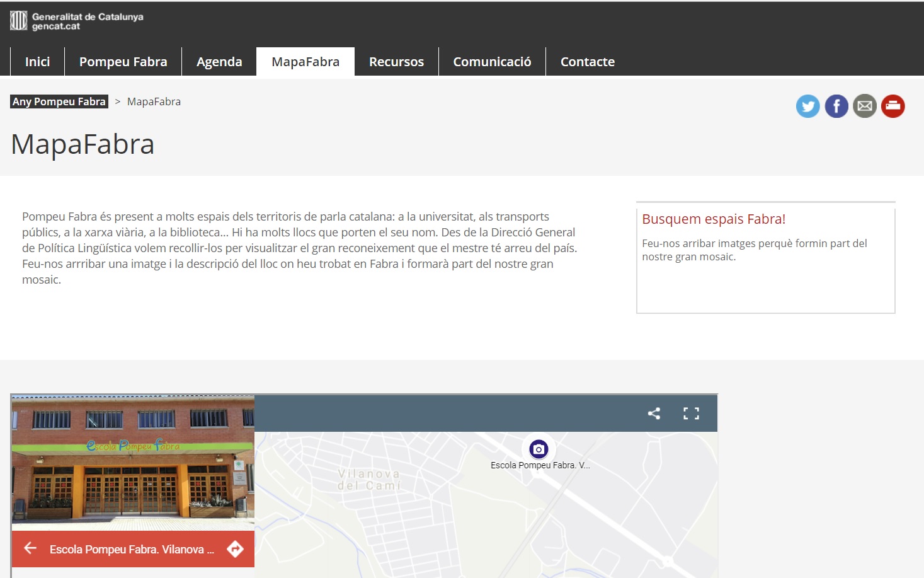Click the map share icon
Viewport: 924px width, 578px height.
pos(654,413)
